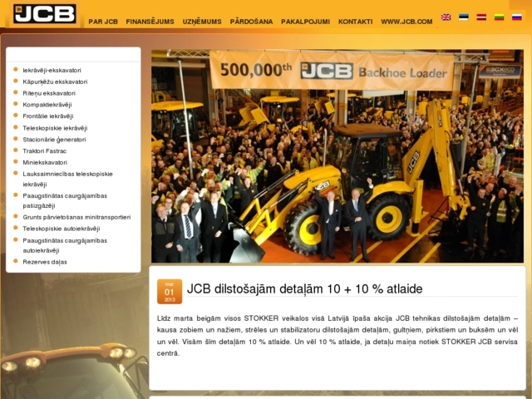Screen dimensions: 532x399
Task: Click the orange Mar 01 date badge
Action: point(170,292)
